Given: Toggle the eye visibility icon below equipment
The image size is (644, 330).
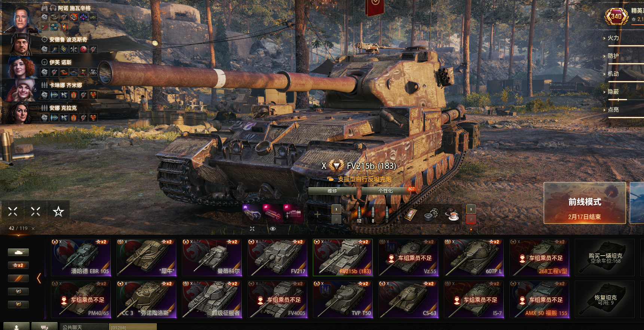Looking at the screenshot, I should (x=273, y=229).
